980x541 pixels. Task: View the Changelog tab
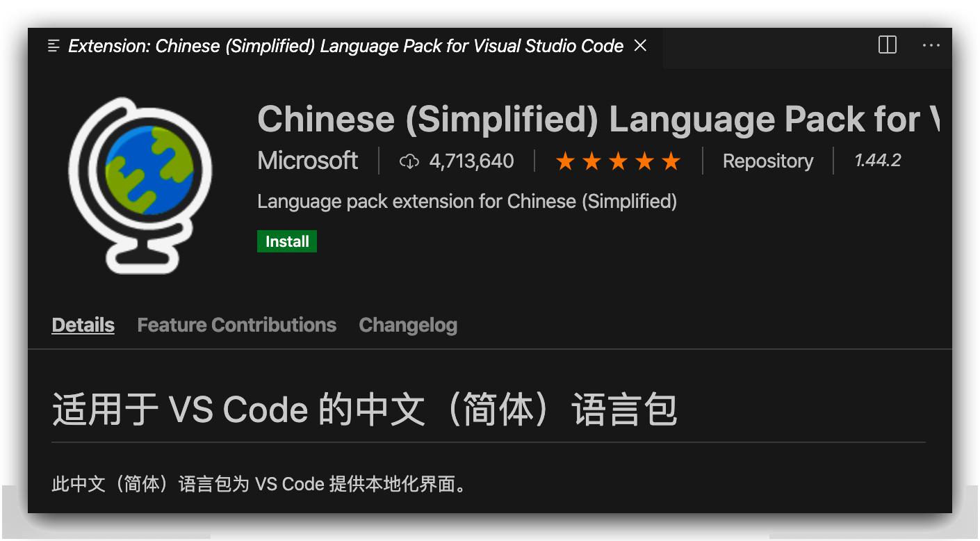coord(408,325)
